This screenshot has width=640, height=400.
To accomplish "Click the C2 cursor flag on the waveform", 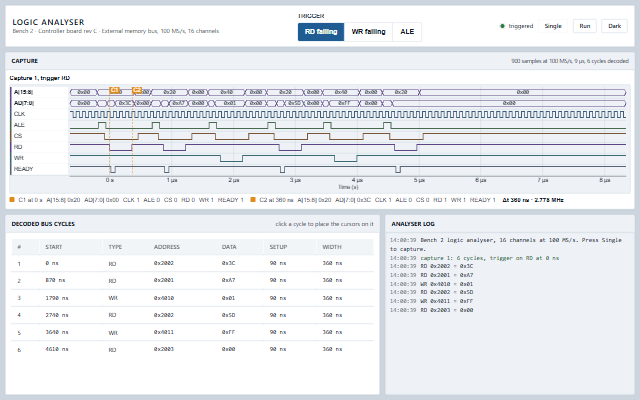I will (137, 90).
